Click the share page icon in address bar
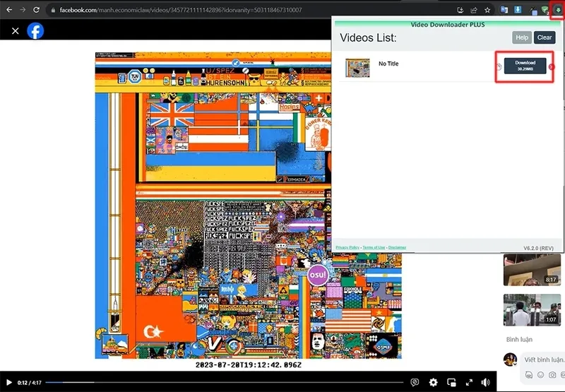The height and width of the screenshot is (392, 565). tap(473, 10)
